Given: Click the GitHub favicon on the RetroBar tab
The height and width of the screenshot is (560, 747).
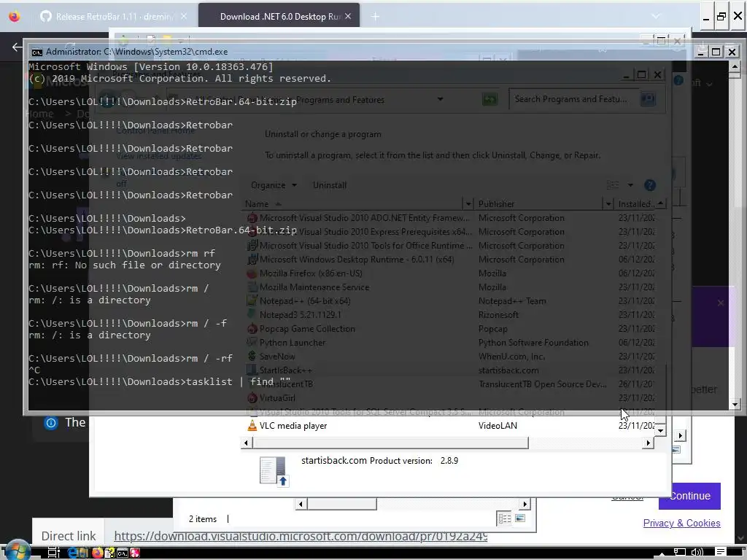Looking at the screenshot, I should [46, 17].
